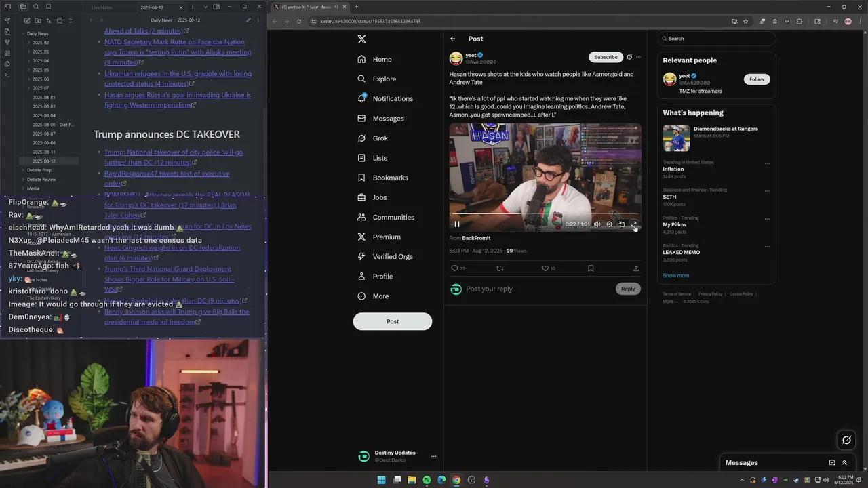Open the Grok floating button
Viewport: 868px width, 488px height.
tap(846, 441)
